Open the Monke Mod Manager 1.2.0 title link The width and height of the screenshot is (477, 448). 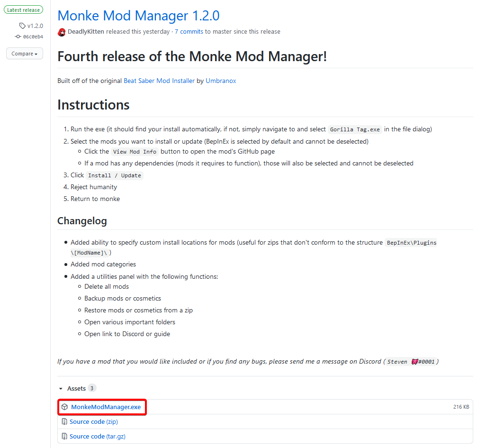[138, 16]
